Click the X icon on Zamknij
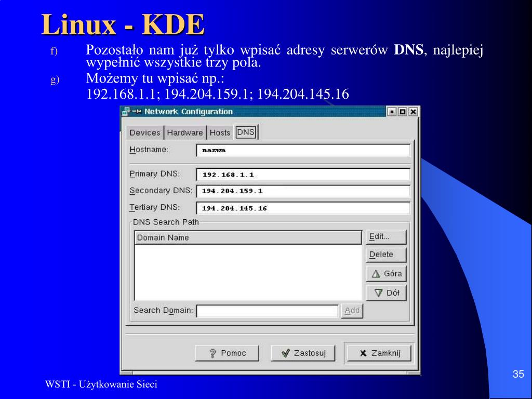 [x=363, y=353]
